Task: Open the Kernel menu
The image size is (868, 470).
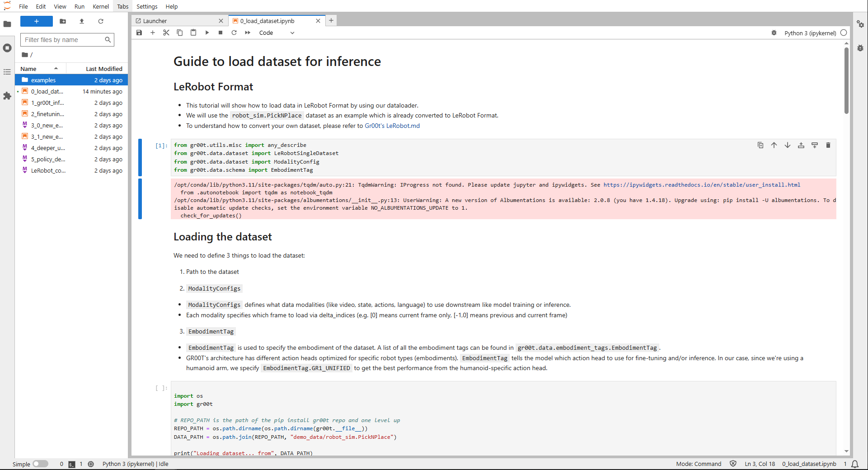Action: pyautogui.click(x=100, y=6)
